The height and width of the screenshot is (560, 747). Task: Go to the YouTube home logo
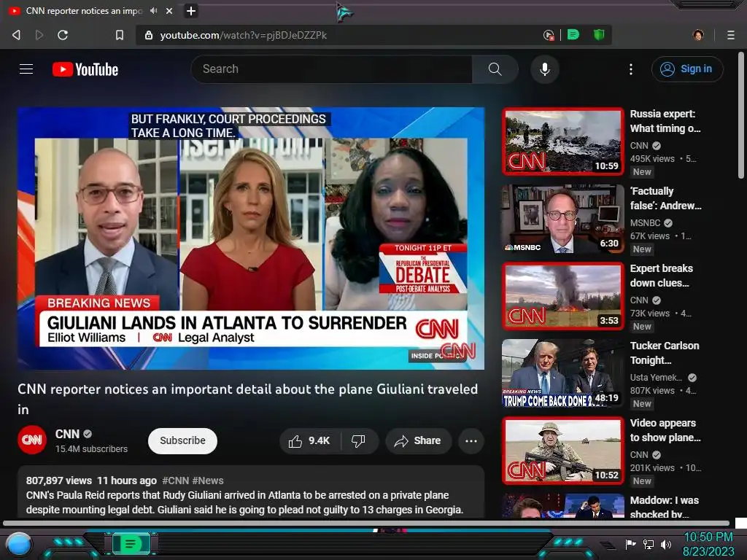[x=85, y=69]
